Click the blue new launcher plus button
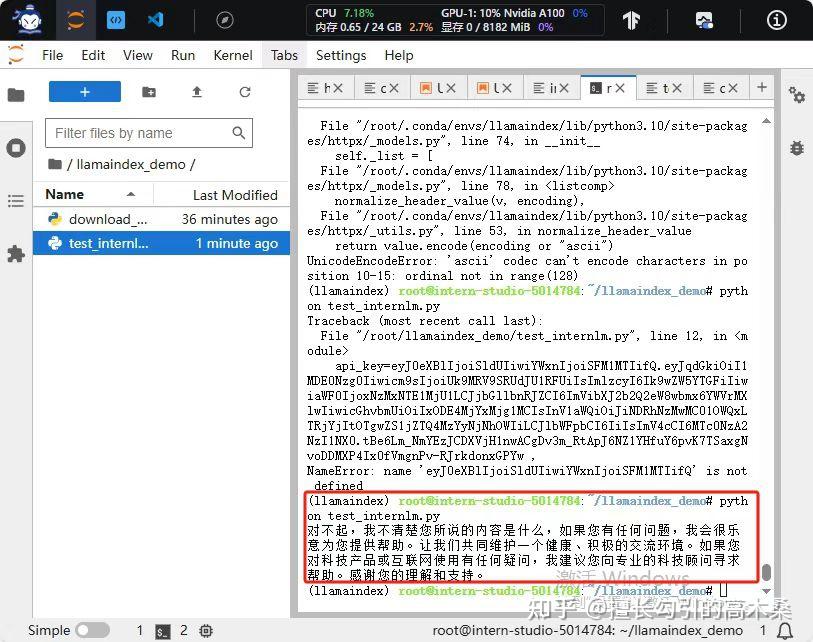Image resolution: width=813 pixels, height=642 pixels. click(85, 92)
